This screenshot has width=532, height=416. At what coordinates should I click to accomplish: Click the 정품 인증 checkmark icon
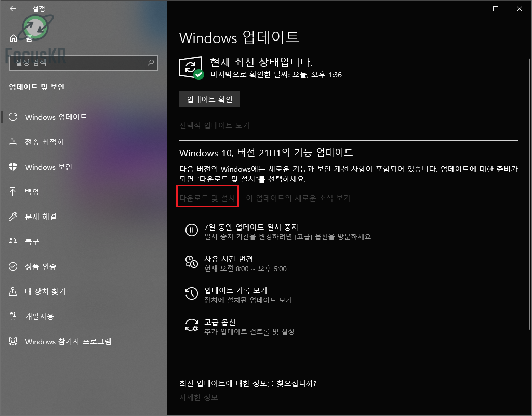tap(13, 266)
